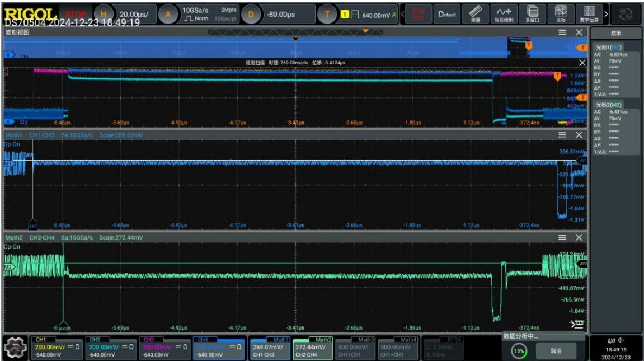Select the AX1 cursor marker in Math1 window
Screen dimensions: 644x361
pos(32,226)
